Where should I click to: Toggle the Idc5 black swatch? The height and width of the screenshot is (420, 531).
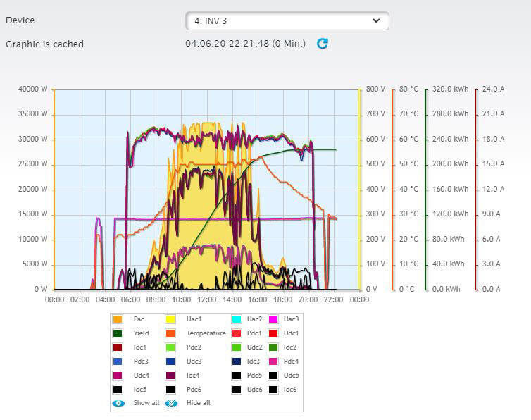click(118, 390)
